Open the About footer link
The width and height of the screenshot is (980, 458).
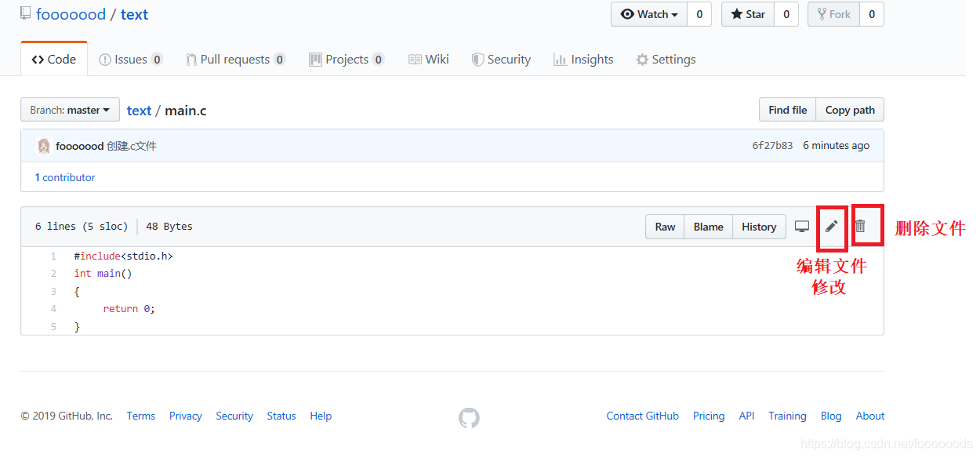tap(870, 416)
